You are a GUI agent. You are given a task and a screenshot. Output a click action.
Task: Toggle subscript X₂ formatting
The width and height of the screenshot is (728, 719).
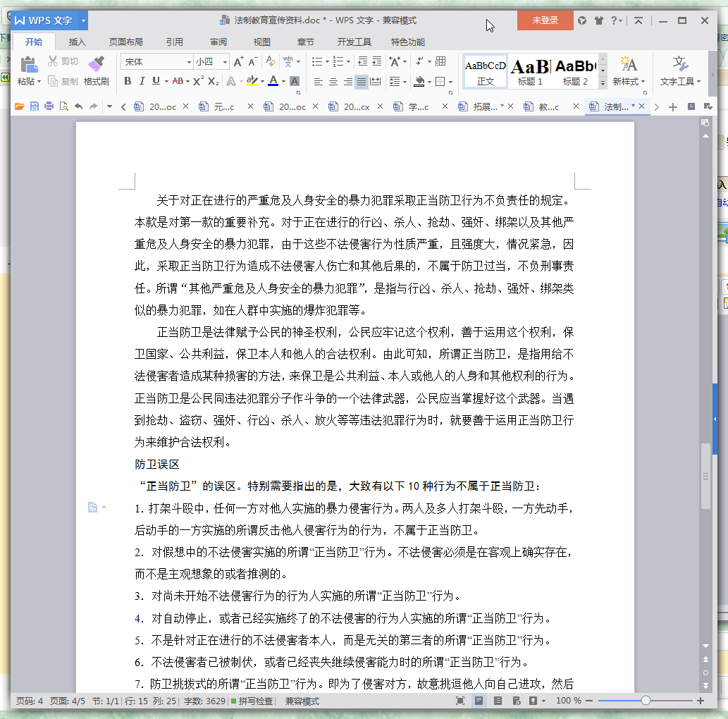coord(213,81)
